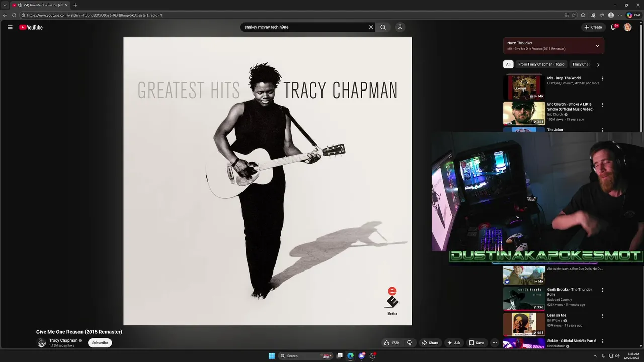Image resolution: width=644 pixels, height=362 pixels.
Task: Open options for Eric Church video
Action: click(602, 105)
